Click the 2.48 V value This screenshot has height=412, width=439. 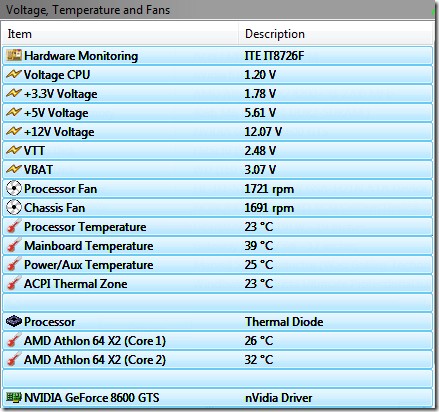pos(260,151)
